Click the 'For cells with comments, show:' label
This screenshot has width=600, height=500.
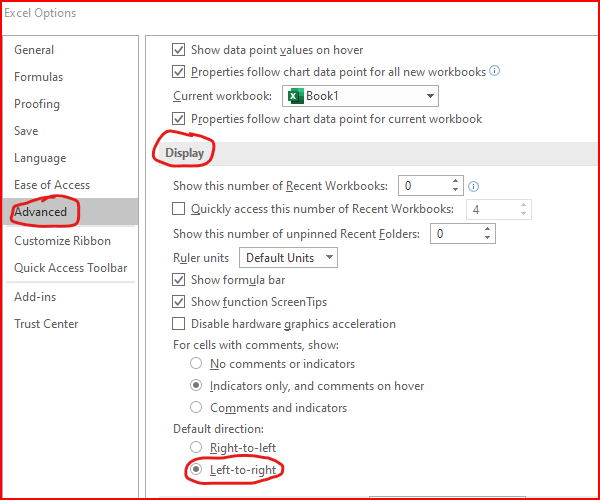coord(256,345)
